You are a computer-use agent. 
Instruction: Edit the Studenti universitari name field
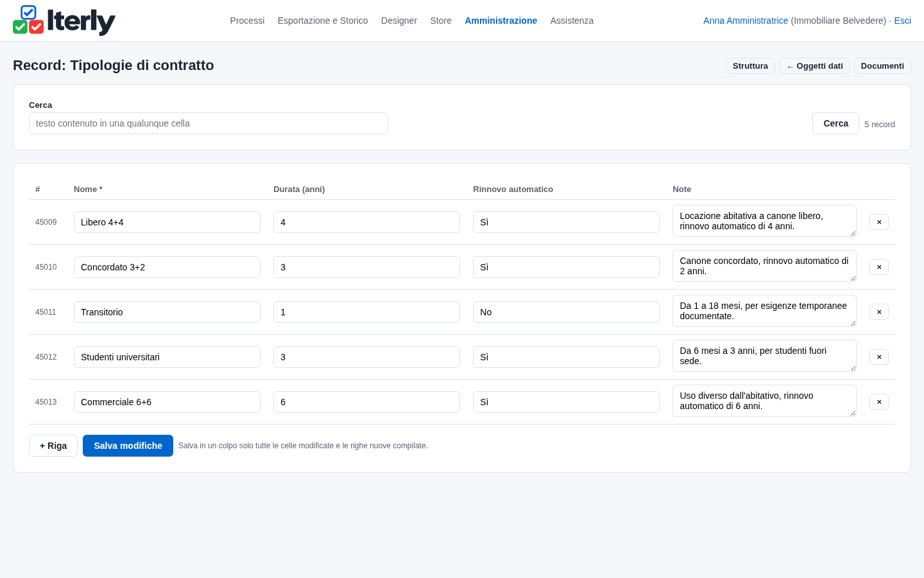167,357
